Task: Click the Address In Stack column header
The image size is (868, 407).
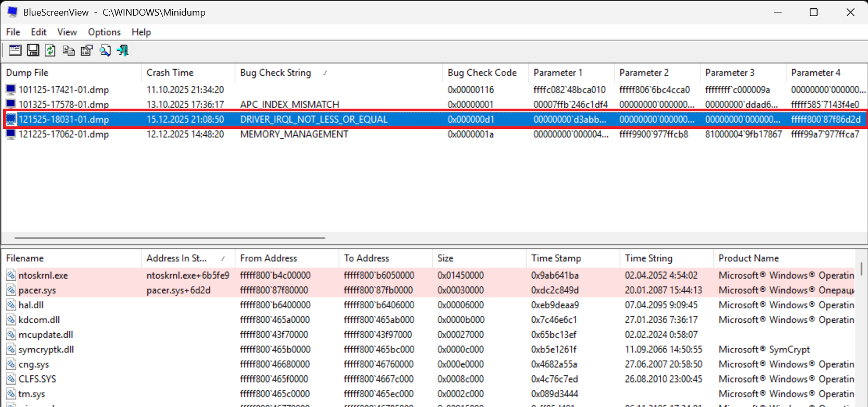Action: point(188,258)
